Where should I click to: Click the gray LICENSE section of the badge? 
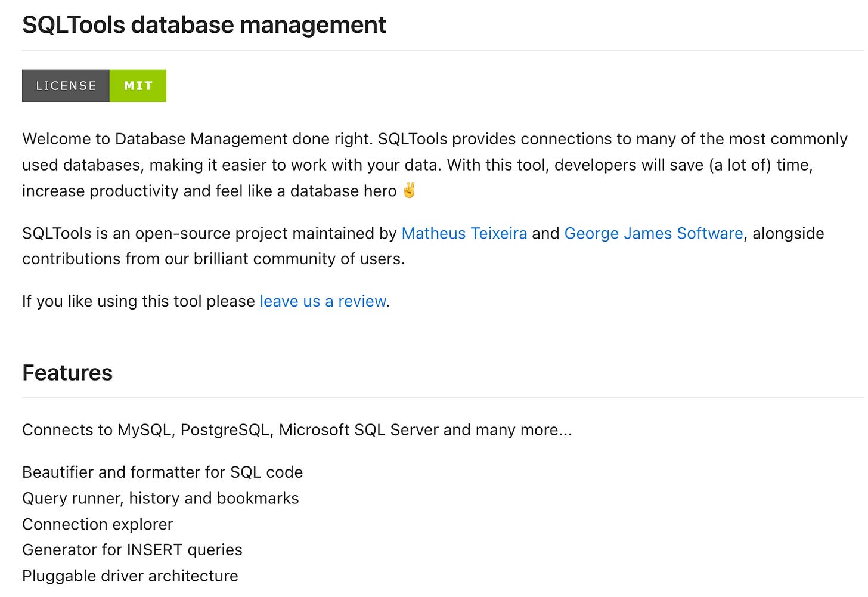point(66,85)
